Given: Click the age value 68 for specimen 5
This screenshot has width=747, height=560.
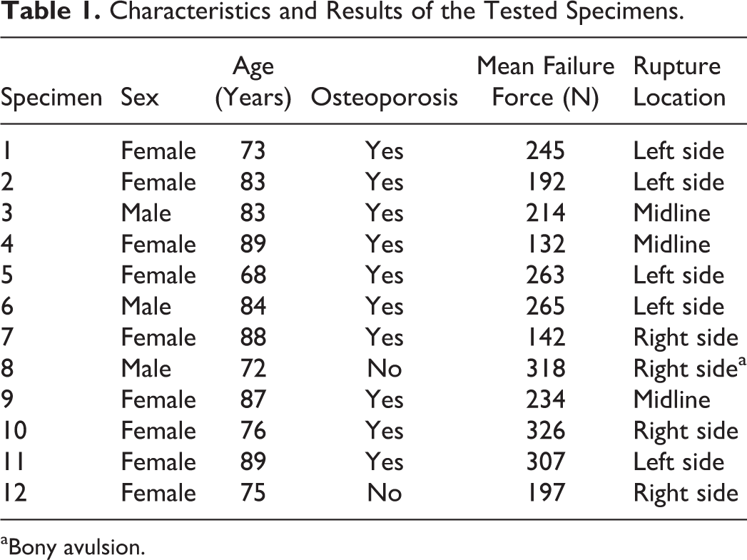Looking at the screenshot, I should pos(253,275).
